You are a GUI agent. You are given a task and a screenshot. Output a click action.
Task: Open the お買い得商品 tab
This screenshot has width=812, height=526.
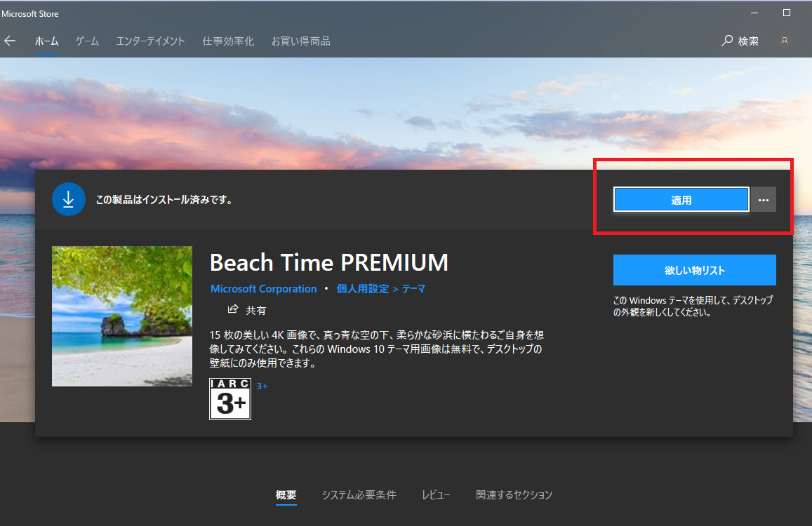tap(301, 41)
